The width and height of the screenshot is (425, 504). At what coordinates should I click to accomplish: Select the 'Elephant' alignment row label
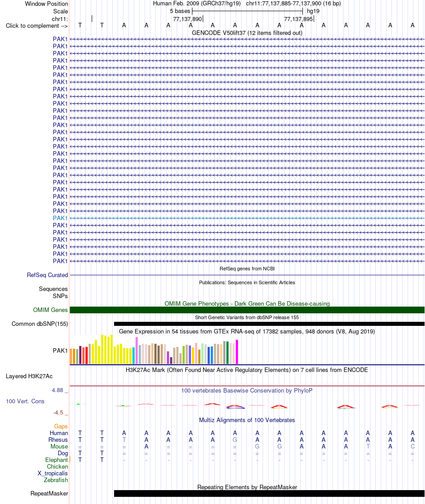56,460
